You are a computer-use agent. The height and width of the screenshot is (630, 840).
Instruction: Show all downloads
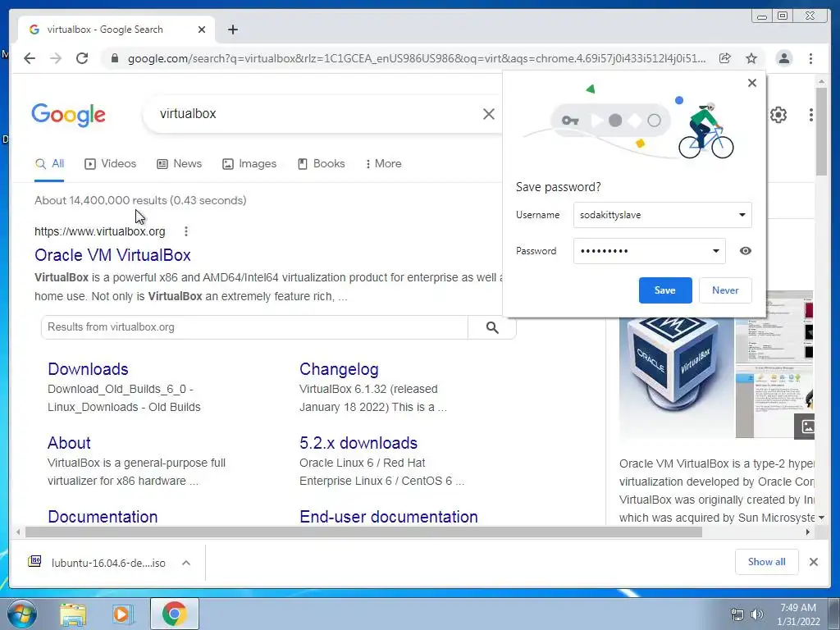pos(767,561)
